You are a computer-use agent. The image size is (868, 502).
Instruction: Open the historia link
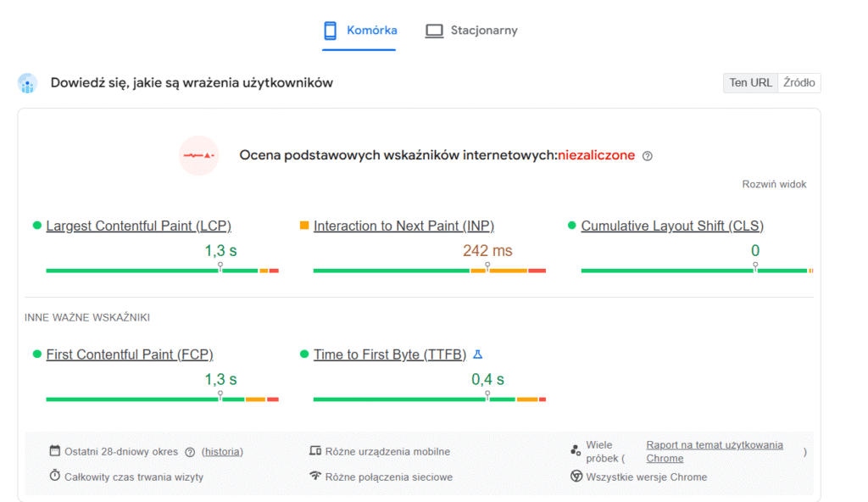pyautogui.click(x=222, y=452)
